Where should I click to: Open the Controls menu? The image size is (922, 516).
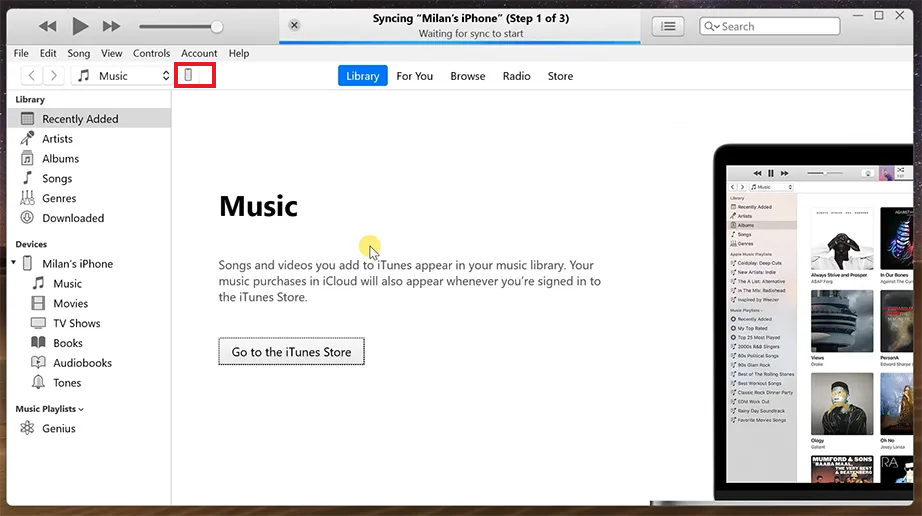pyautogui.click(x=151, y=53)
